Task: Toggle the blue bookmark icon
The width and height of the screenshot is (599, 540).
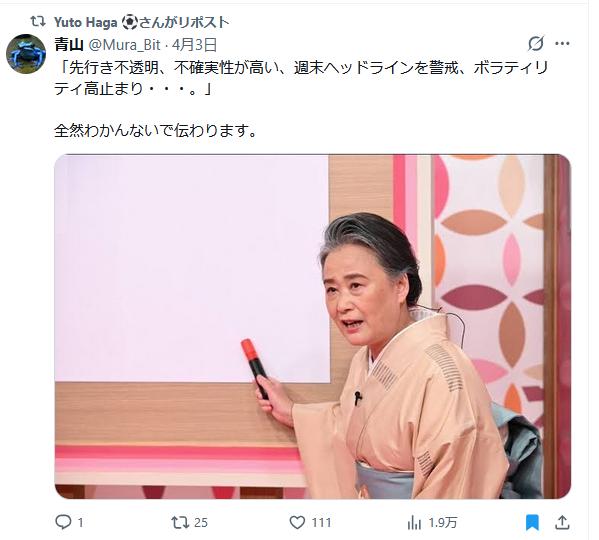Action: coord(532,522)
